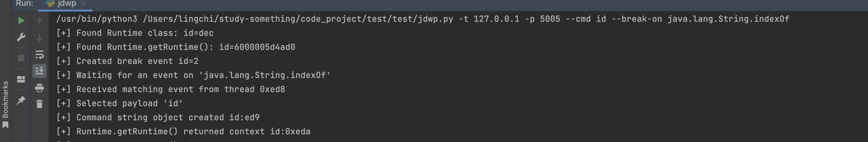868x142 pixels.
Task: Stop the running process
Action: pyautogui.click(x=21, y=58)
